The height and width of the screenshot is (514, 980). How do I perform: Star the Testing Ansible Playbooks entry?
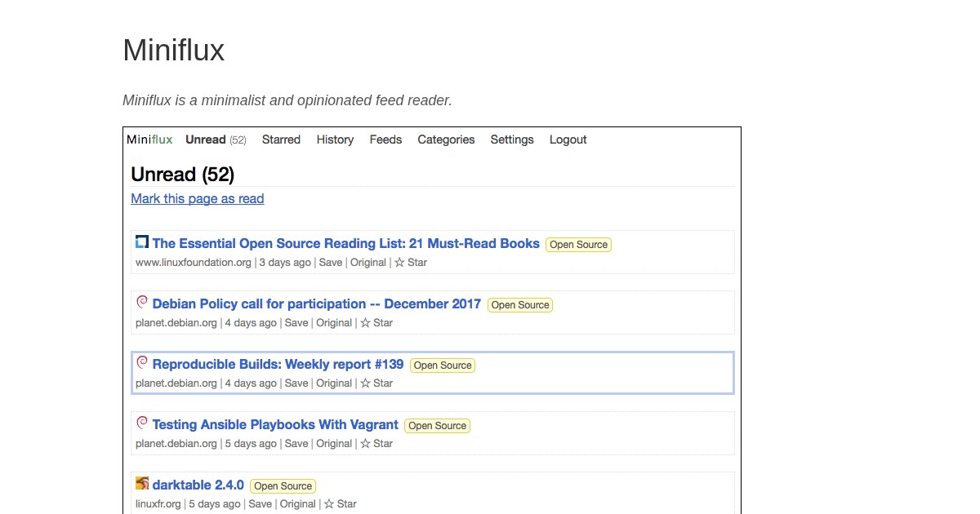(376, 444)
